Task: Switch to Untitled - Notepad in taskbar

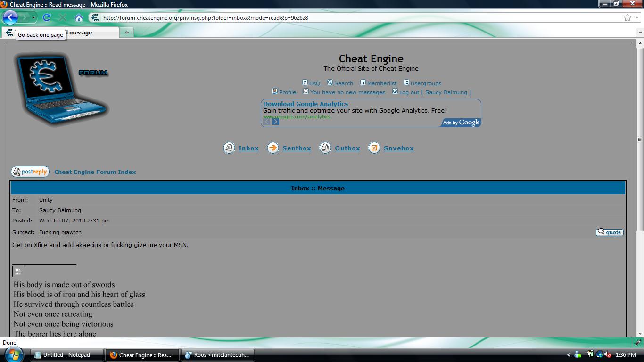Action: click(x=66, y=355)
